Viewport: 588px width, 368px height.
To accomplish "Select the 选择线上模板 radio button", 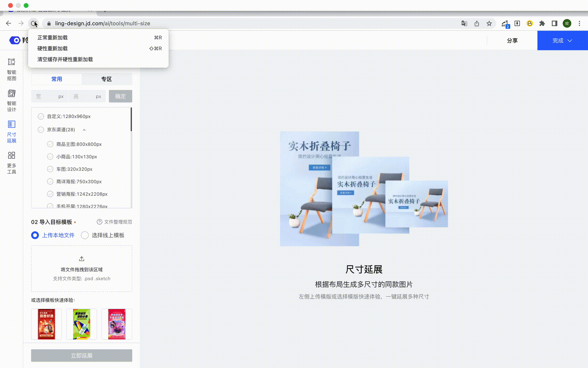I will (x=85, y=235).
